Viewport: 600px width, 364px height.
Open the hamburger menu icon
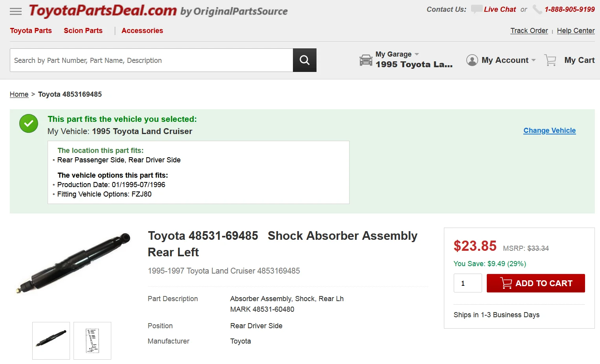(16, 11)
